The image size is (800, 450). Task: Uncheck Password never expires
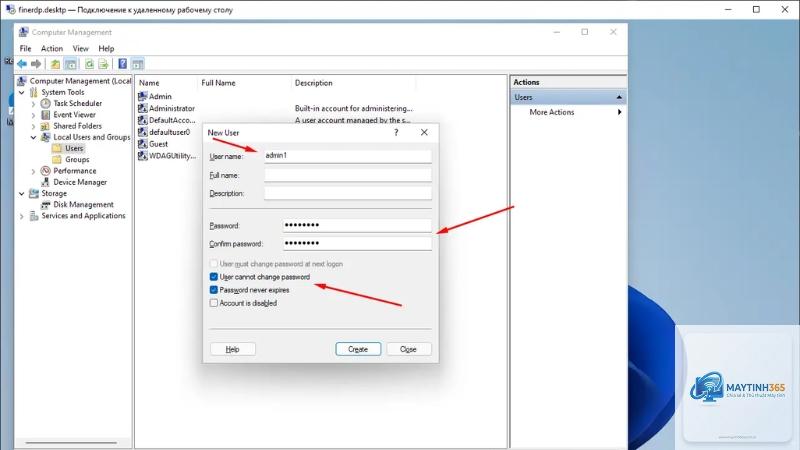coord(214,290)
